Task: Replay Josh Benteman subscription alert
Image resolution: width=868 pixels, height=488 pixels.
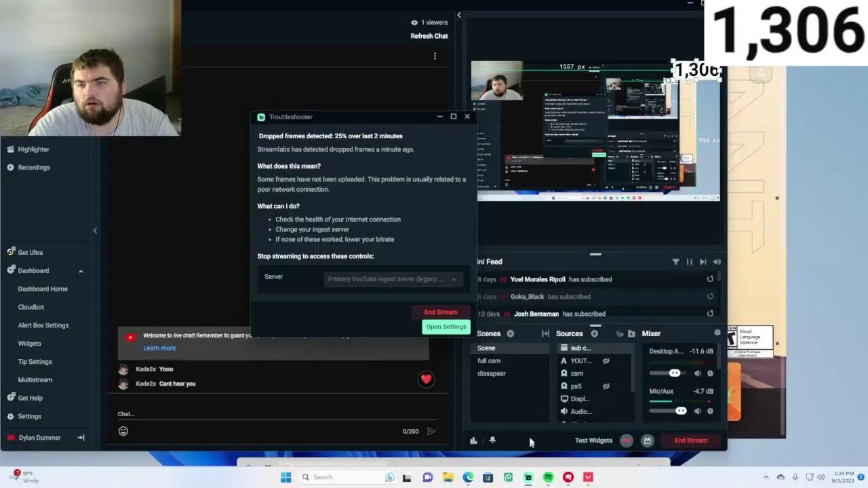Action: point(710,314)
